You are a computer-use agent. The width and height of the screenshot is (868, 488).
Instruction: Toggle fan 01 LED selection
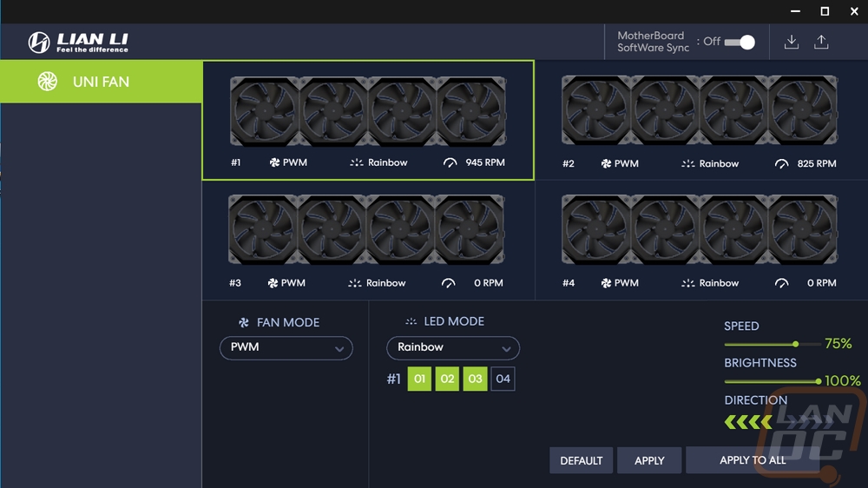click(x=419, y=379)
